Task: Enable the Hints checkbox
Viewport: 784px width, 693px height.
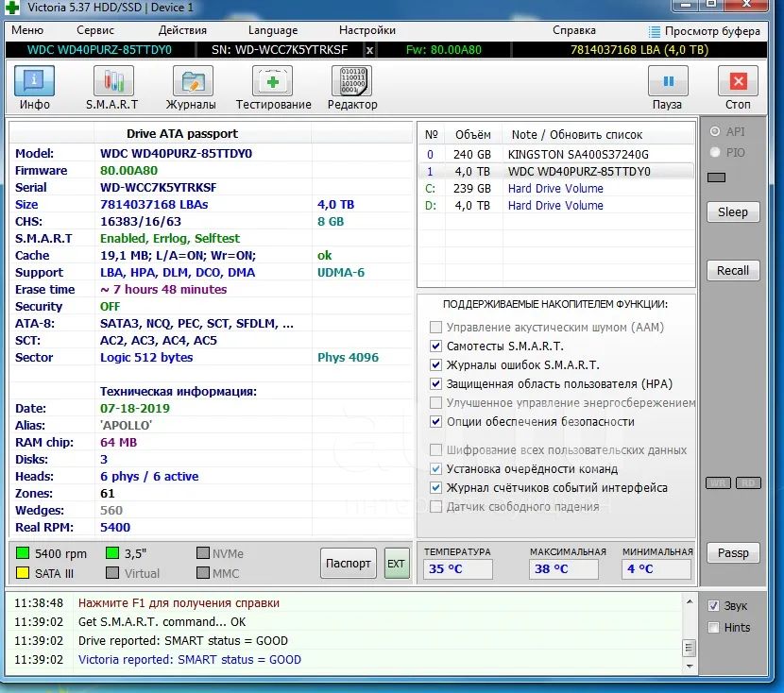Action: [713, 627]
